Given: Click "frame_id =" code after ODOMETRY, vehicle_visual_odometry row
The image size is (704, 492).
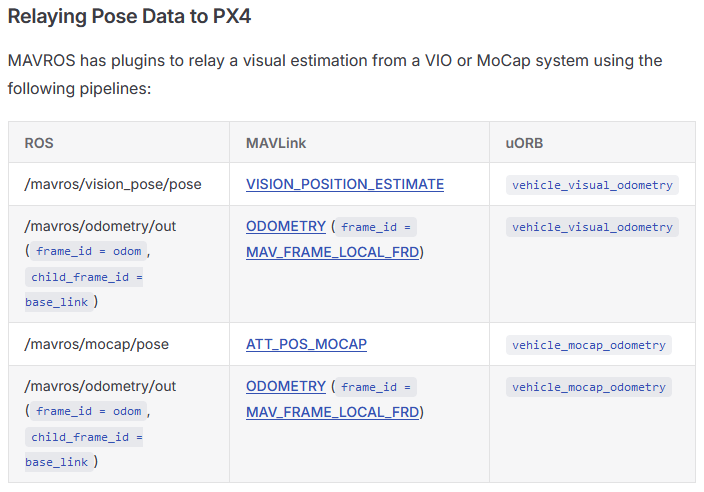Looking at the screenshot, I should [x=376, y=227].
